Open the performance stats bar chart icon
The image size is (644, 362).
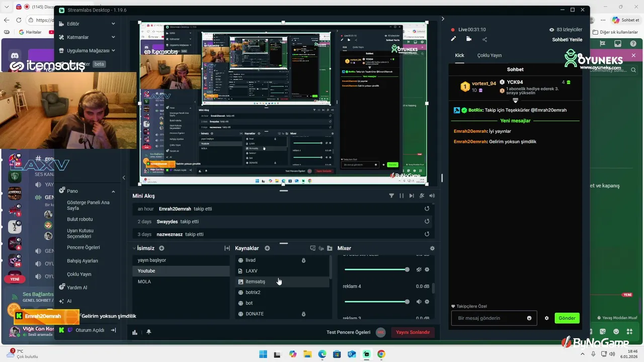tap(135, 332)
